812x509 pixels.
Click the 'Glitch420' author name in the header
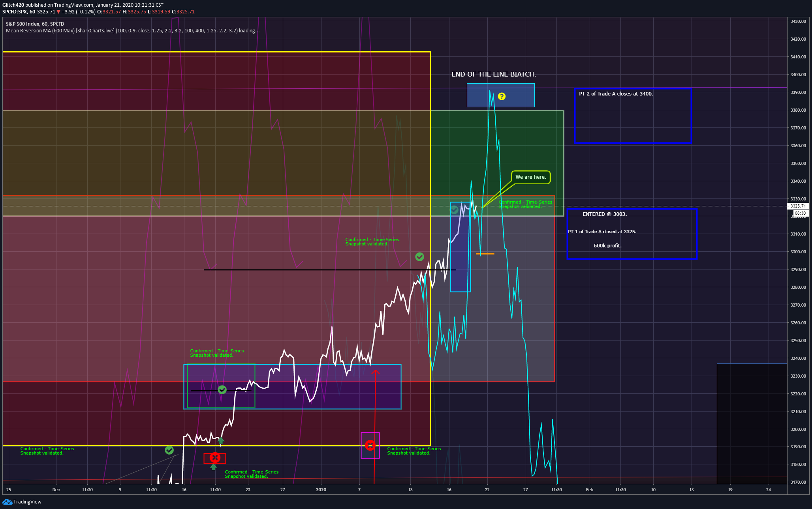(x=13, y=5)
